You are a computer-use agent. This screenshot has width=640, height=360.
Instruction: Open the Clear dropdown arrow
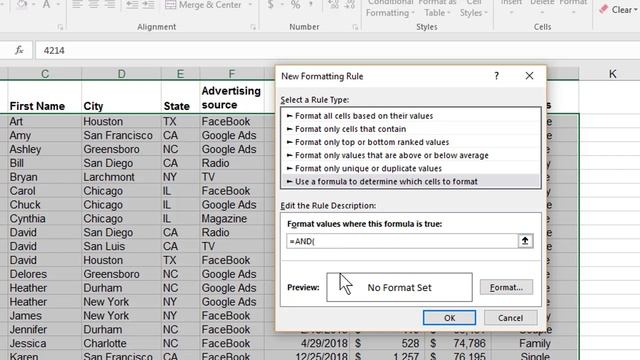tap(636, 10)
